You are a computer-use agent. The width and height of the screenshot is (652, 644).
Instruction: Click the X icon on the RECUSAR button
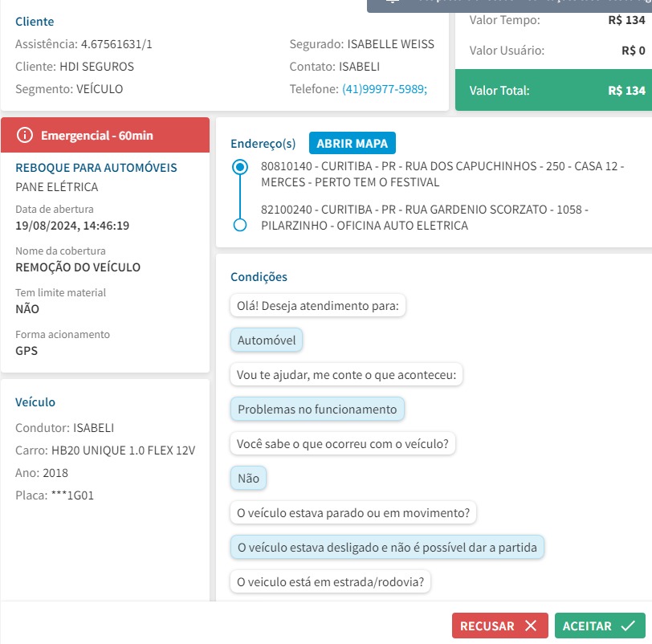pos(531,626)
